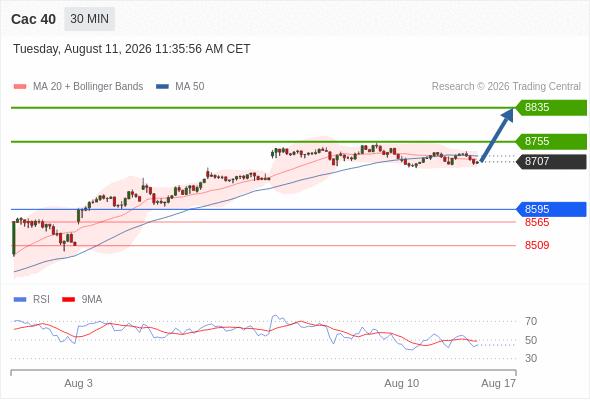Click the Aug 17 date axis label

click(x=499, y=383)
